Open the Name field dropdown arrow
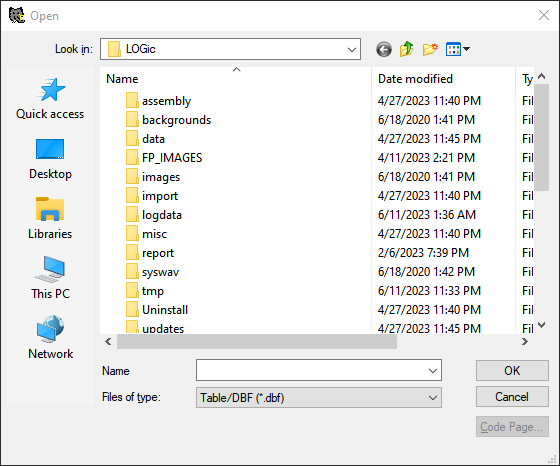 pyautogui.click(x=433, y=371)
